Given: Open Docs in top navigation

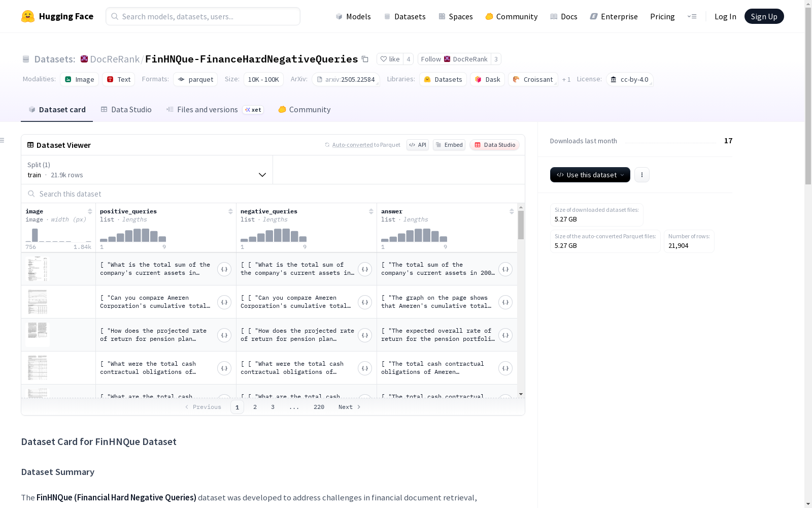Looking at the screenshot, I should pos(564,16).
